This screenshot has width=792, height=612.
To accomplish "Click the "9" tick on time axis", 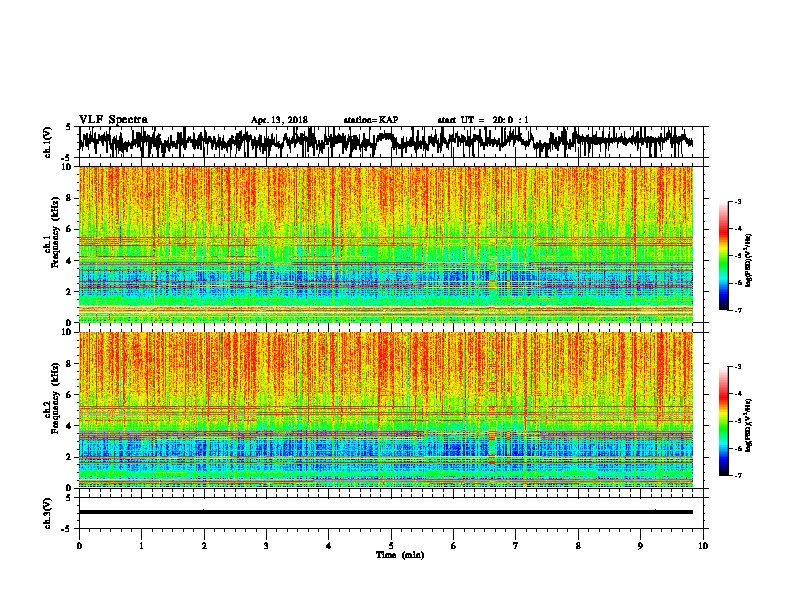I will [640, 546].
